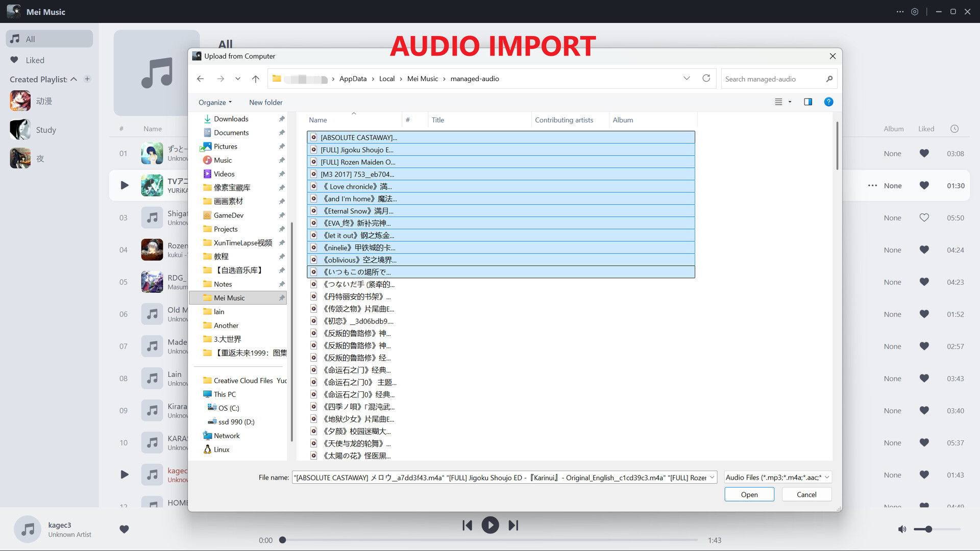Expand the File name history dropdown
980x551 pixels.
[x=712, y=478]
